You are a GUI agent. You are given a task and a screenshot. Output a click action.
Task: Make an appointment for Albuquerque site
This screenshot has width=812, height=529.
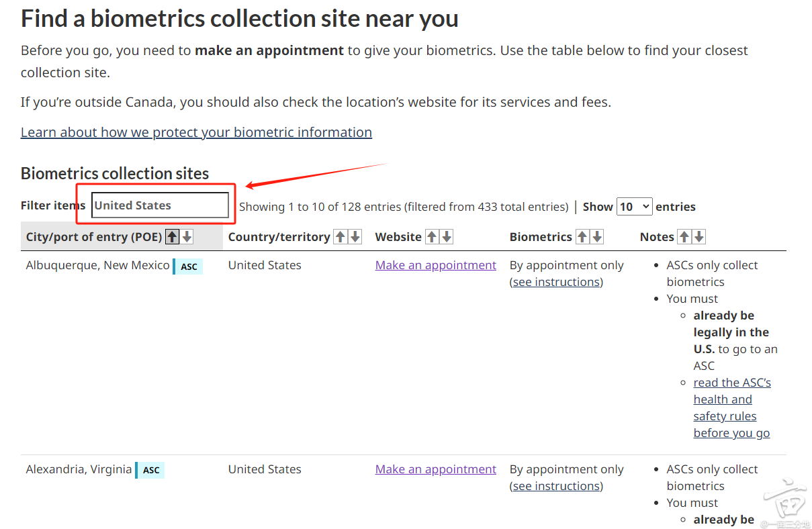click(435, 265)
